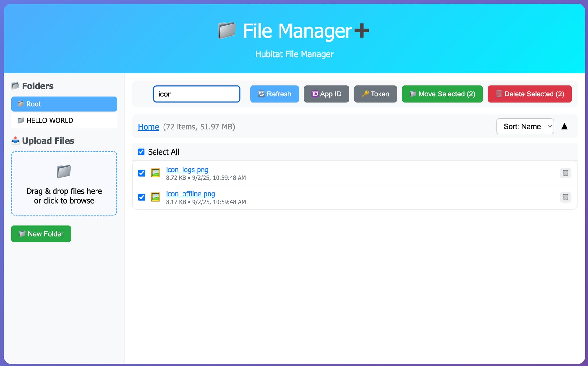Deselect the icon_offline.png checkbox
This screenshot has height=366, width=588.
click(141, 197)
